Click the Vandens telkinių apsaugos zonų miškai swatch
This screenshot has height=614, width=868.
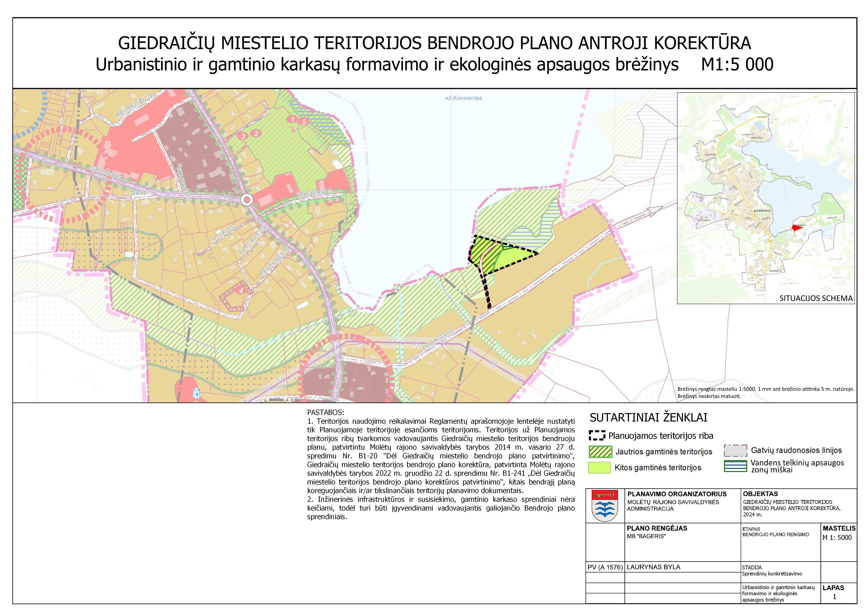[735, 466]
